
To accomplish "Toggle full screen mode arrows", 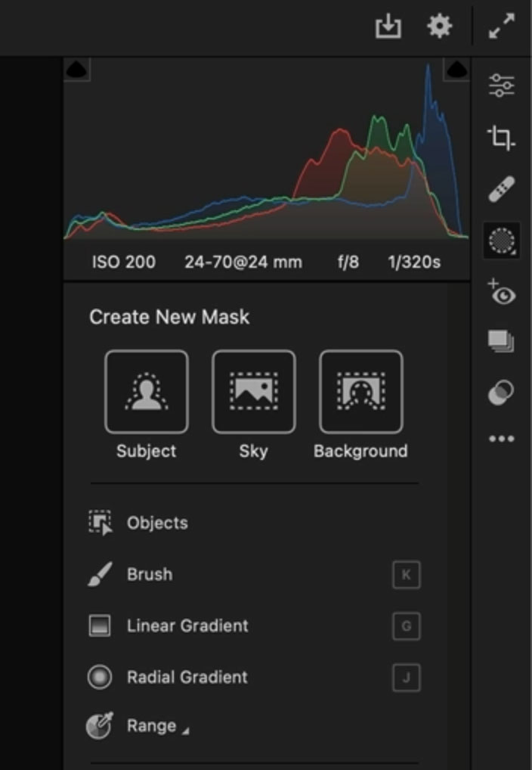I will (x=502, y=26).
